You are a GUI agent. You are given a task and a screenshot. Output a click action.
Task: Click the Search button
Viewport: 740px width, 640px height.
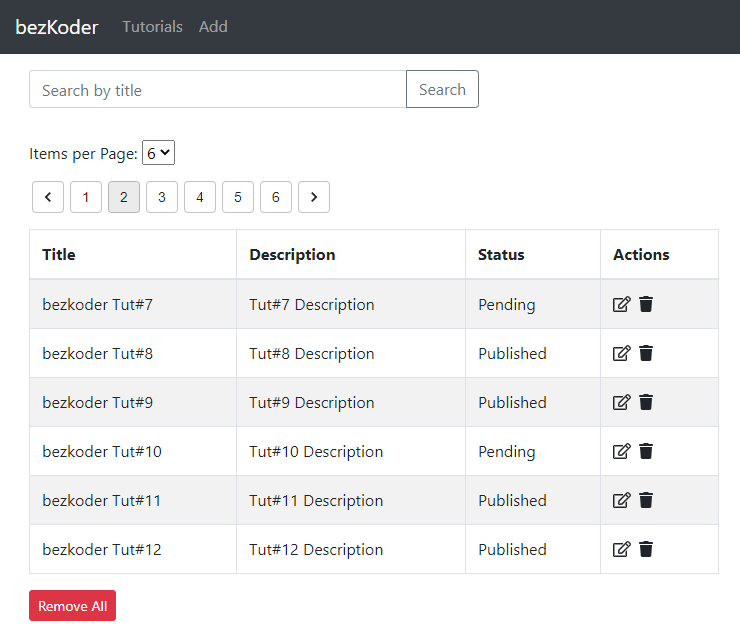coord(442,89)
